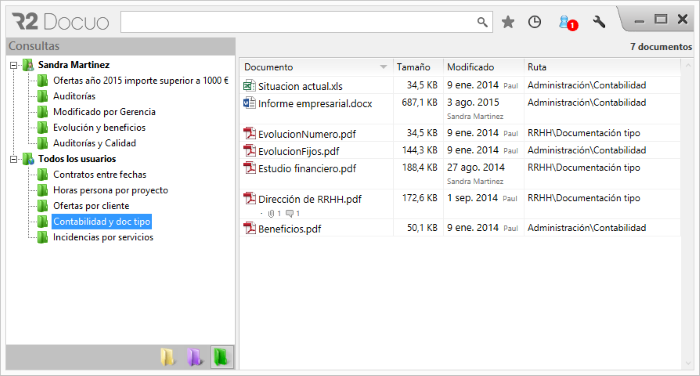
Task: Open query Ofertas año 2015 importe superior
Action: click(141, 80)
